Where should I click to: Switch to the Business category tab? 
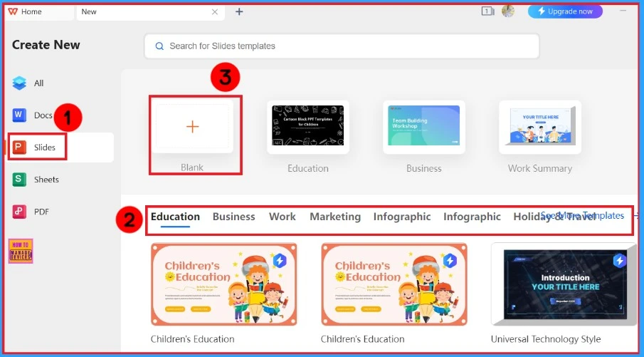[233, 217]
